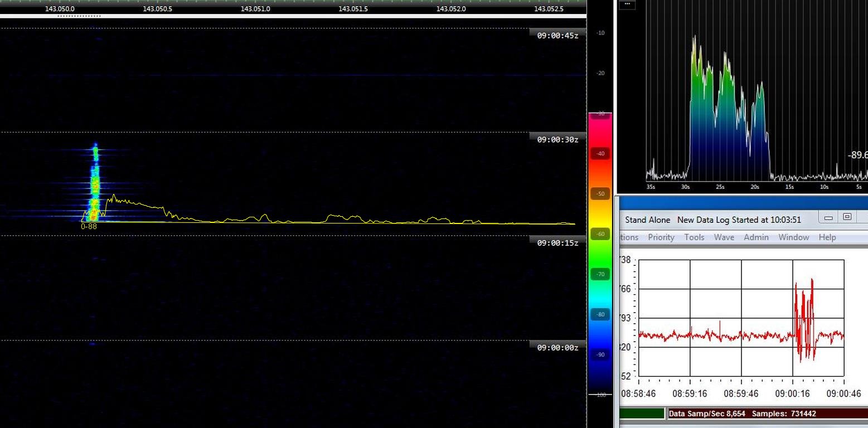
Task: Click the -80 blue level on color scale
Action: (600, 314)
